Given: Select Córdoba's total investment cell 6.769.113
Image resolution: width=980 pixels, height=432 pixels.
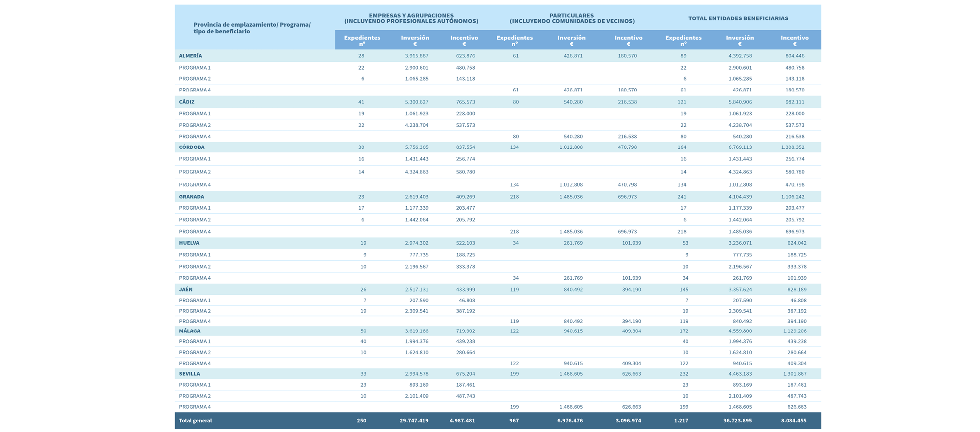Looking at the screenshot, I should click(x=740, y=147).
